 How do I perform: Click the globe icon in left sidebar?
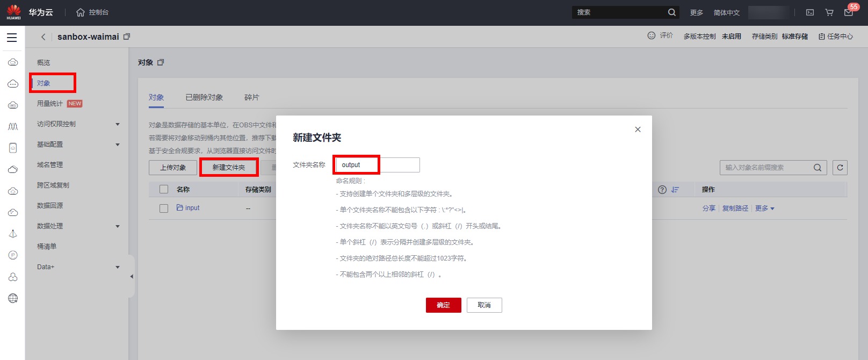pos(13,298)
